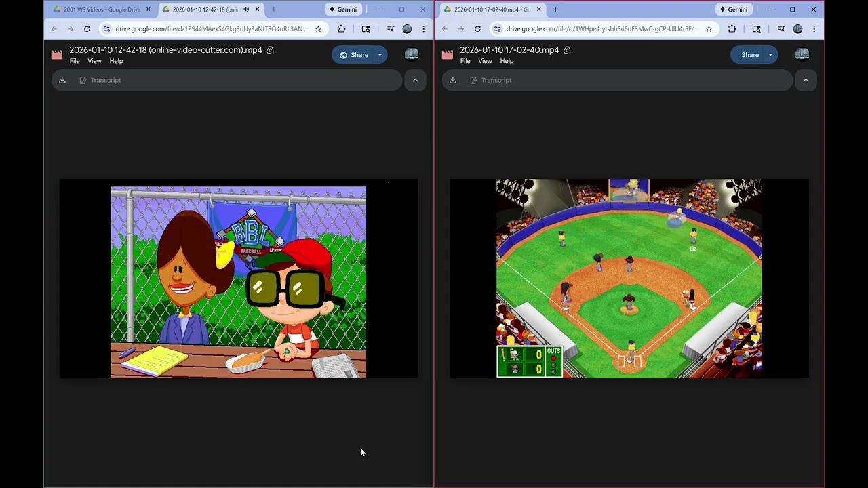Open Extensions puzzle icon in right window
The image size is (868, 488).
coord(732,29)
